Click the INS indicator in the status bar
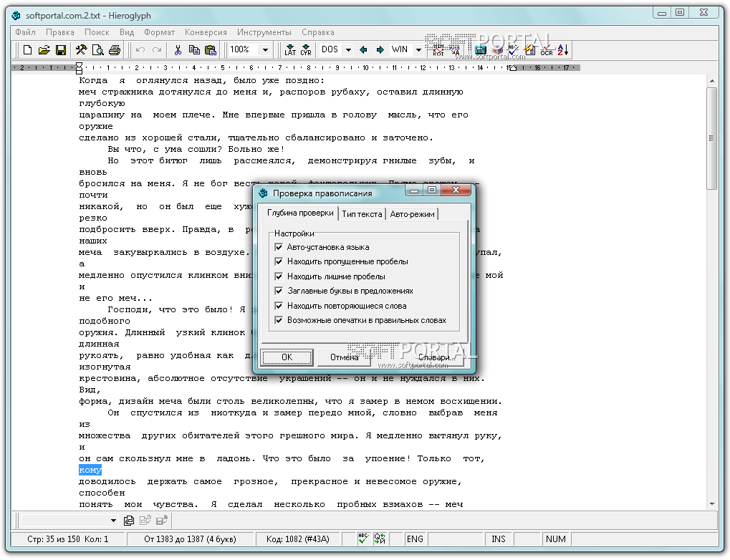Image resolution: width=730 pixels, height=560 pixels. click(x=498, y=539)
